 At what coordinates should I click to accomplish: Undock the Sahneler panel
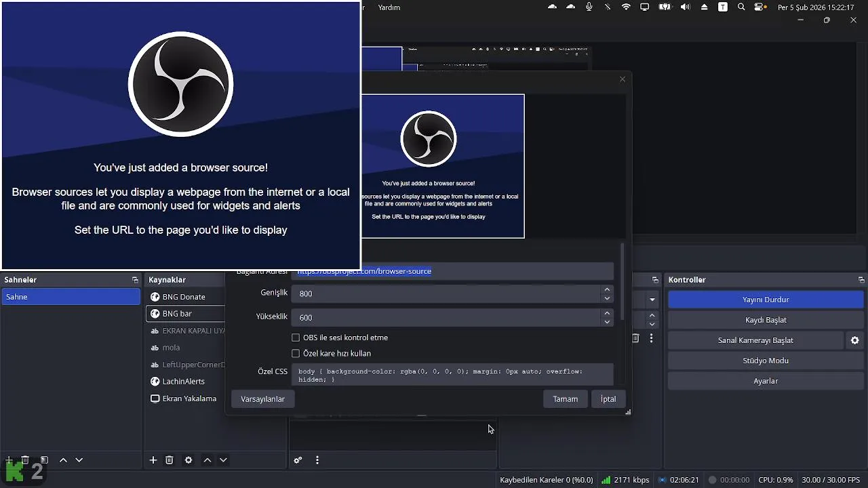pyautogui.click(x=135, y=280)
